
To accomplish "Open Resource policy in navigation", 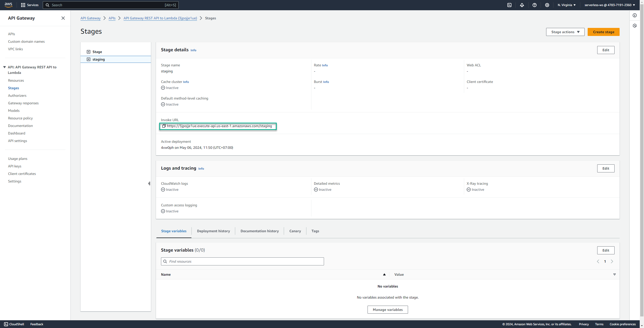I will point(20,118).
